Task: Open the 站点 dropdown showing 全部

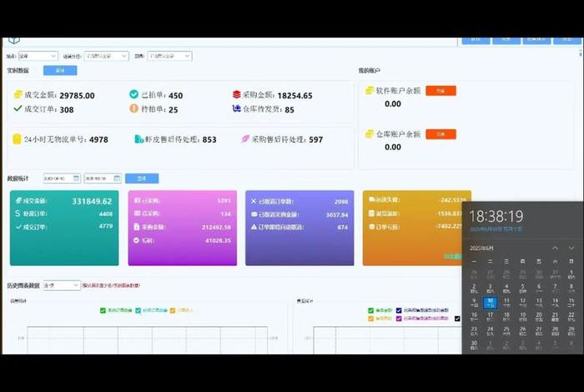Action: (x=38, y=56)
